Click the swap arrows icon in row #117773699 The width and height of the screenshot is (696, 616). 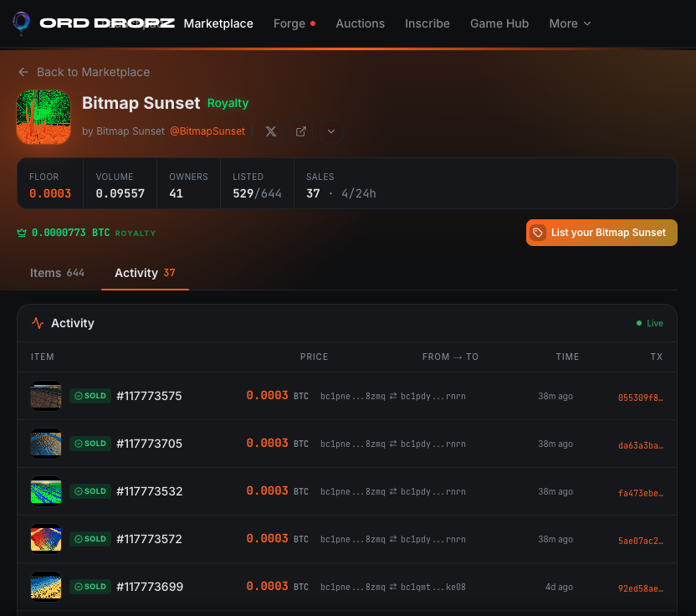pyautogui.click(x=393, y=587)
